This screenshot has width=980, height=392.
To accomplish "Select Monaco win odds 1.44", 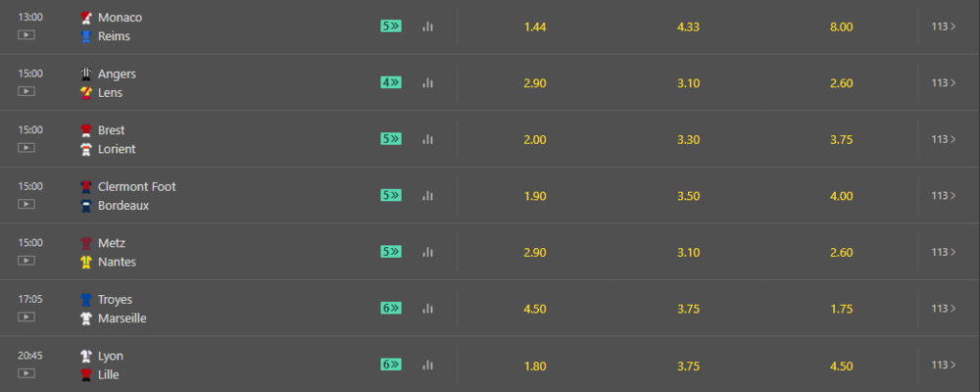I will tap(535, 26).
